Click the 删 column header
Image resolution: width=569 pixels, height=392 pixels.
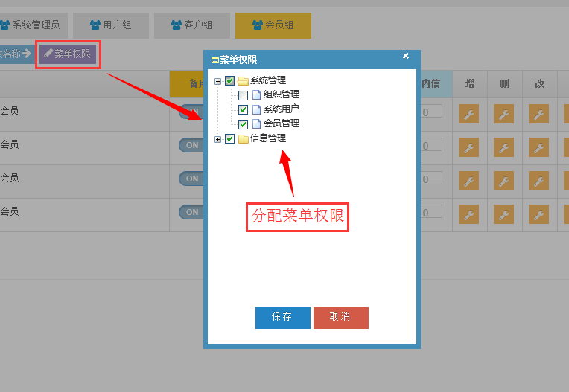tap(505, 84)
